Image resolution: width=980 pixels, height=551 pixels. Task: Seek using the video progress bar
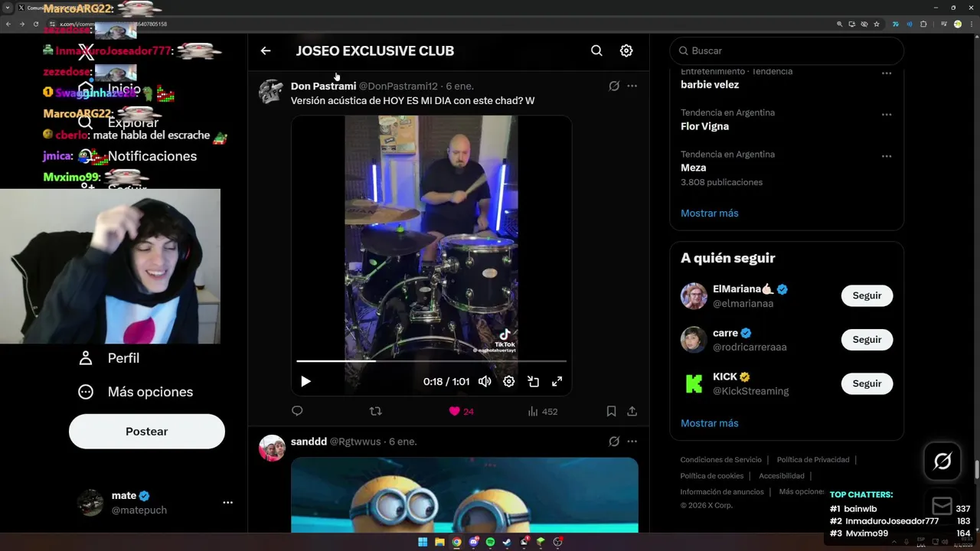click(431, 360)
